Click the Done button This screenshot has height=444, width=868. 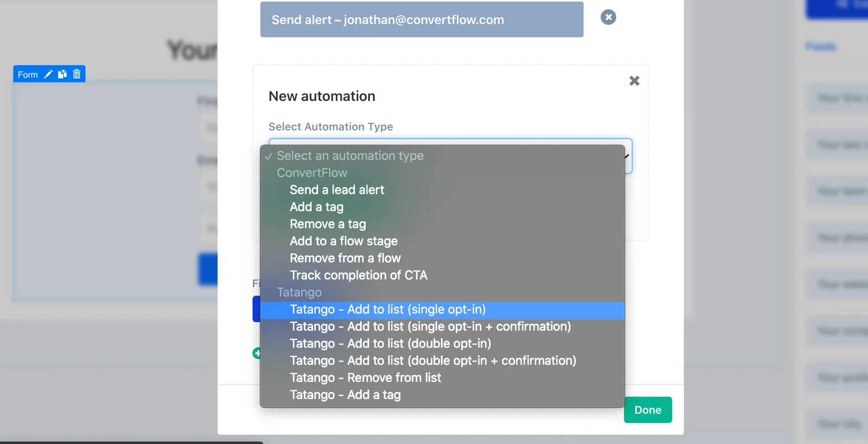coord(648,410)
